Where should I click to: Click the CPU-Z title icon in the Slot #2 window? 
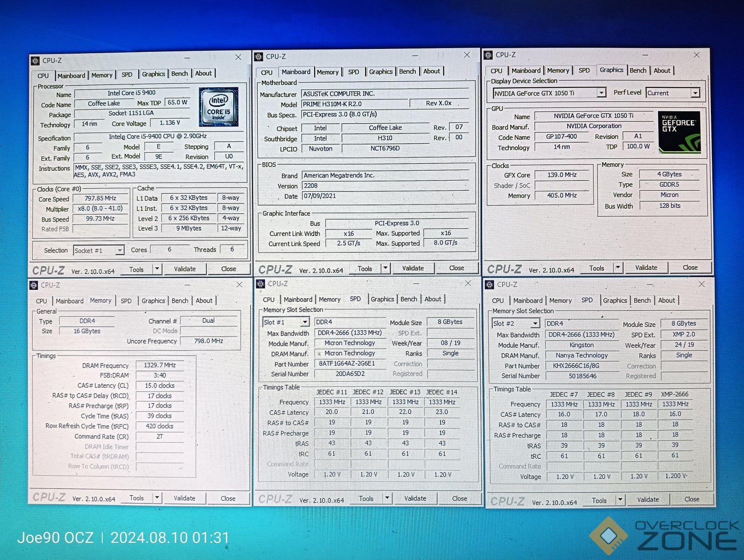(490, 285)
